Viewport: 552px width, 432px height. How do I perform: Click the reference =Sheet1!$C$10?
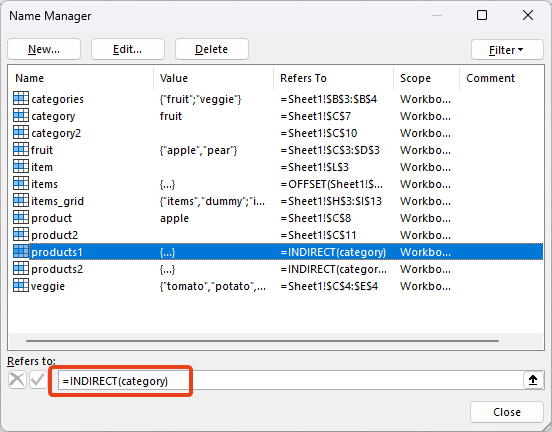pos(319,133)
